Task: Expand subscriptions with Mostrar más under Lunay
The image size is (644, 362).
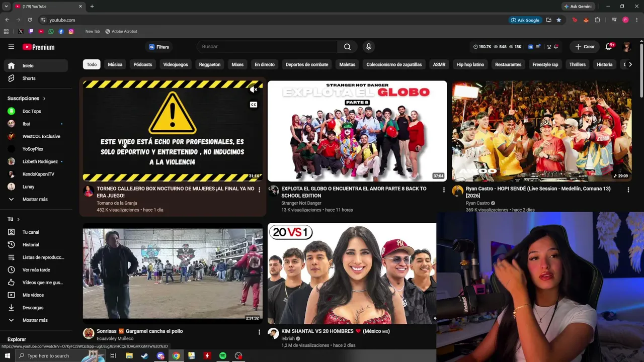Action: (x=35, y=199)
